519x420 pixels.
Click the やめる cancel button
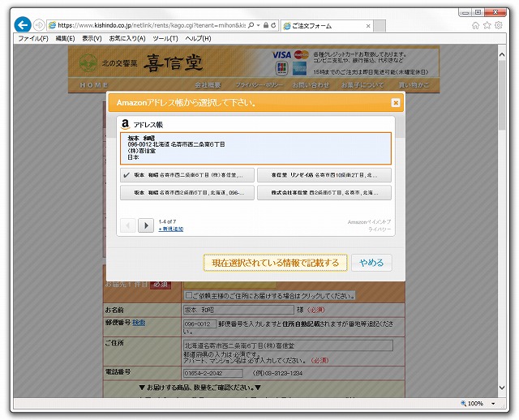[x=371, y=263]
